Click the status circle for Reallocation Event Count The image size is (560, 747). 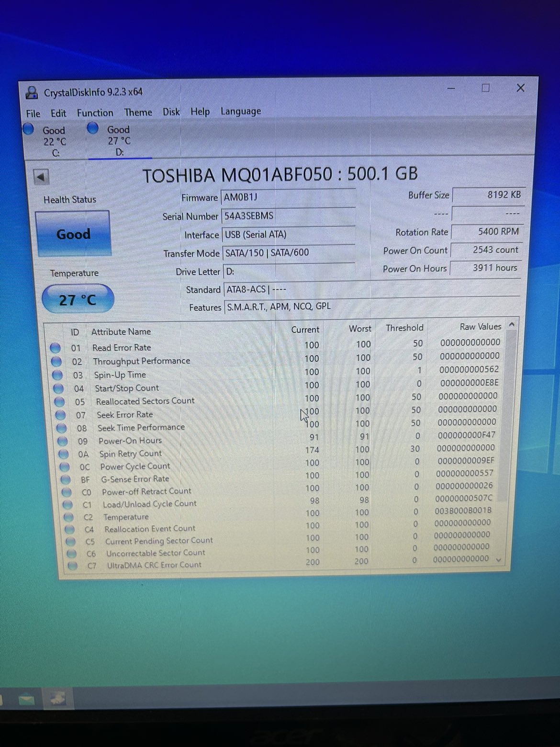69,530
